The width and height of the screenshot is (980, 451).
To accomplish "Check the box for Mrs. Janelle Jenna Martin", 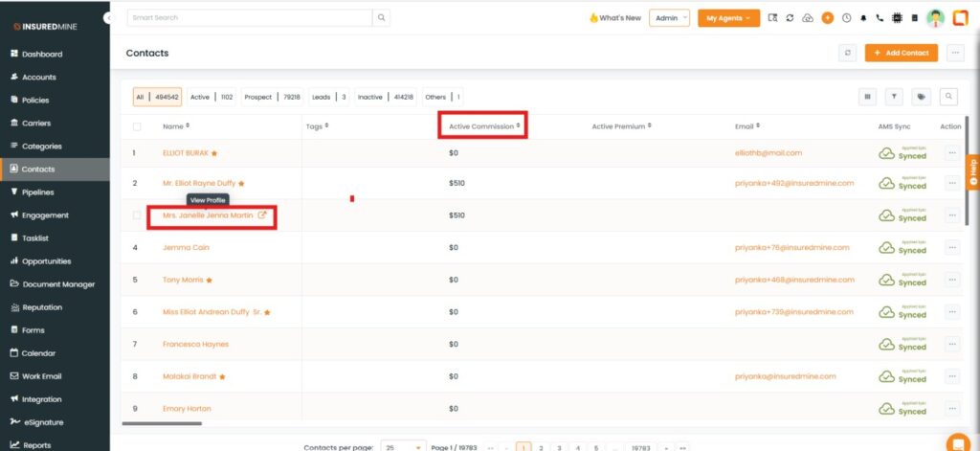I will click(137, 215).
